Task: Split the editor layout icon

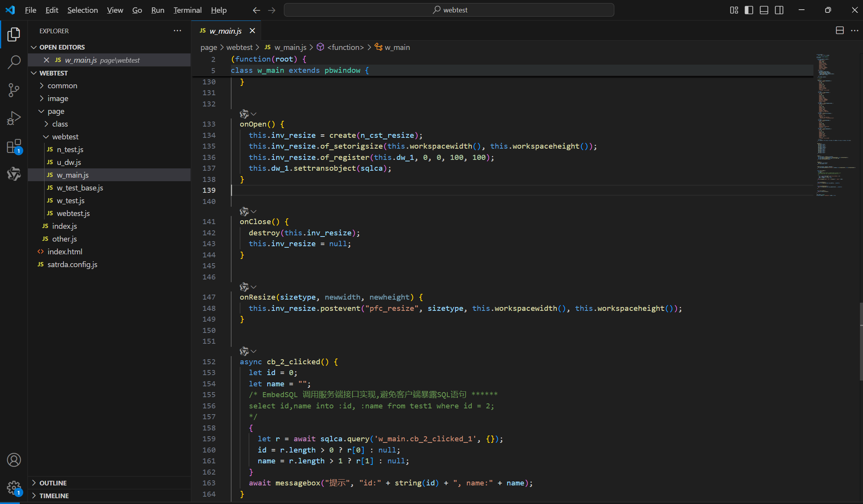Action: [840, 31]
